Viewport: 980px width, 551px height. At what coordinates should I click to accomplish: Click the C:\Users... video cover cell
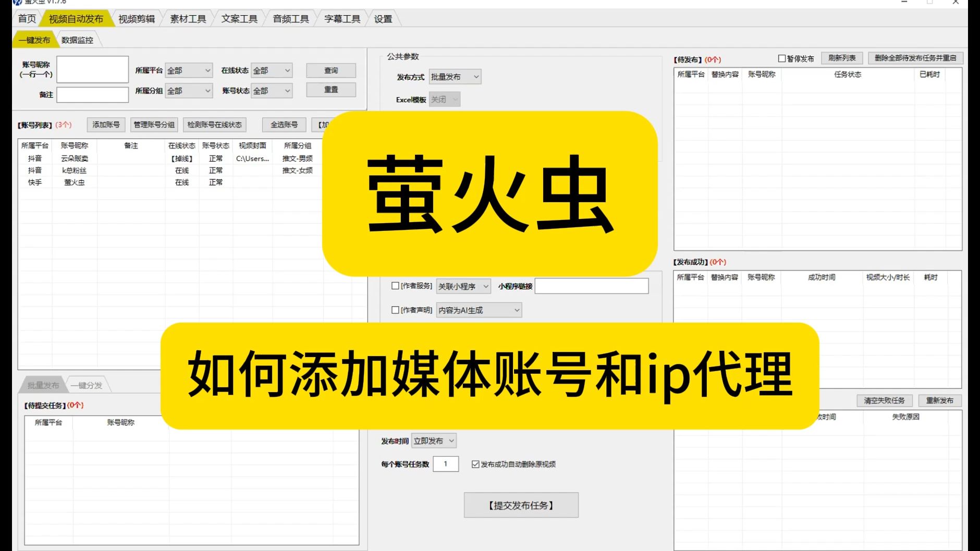click(252, 158)
